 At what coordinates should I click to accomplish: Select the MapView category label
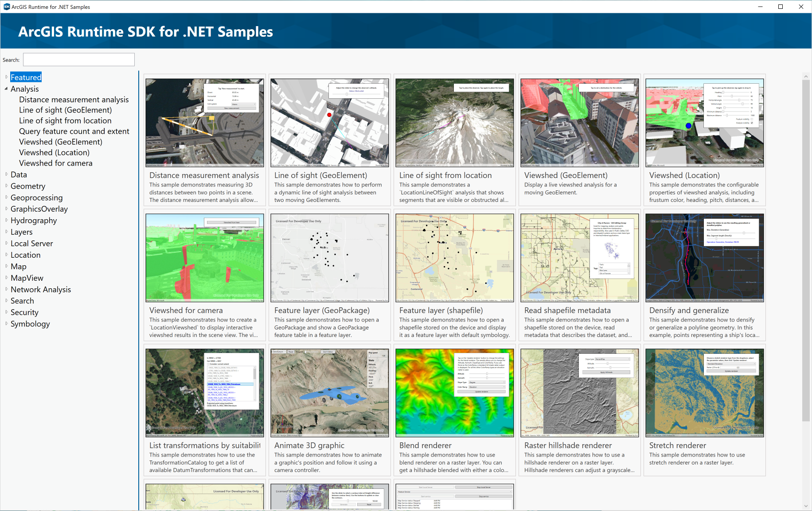(27, 278)
